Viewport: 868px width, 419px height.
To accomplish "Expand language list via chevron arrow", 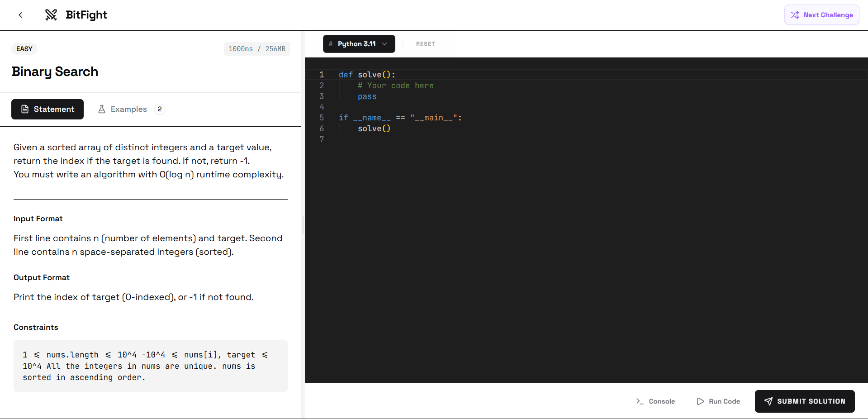I will (384, 44).
